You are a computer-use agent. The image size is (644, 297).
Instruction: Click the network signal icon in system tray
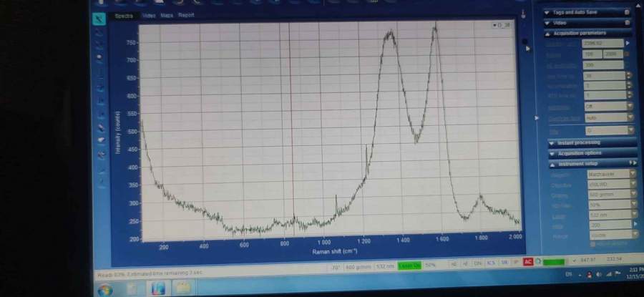[608, 274]
